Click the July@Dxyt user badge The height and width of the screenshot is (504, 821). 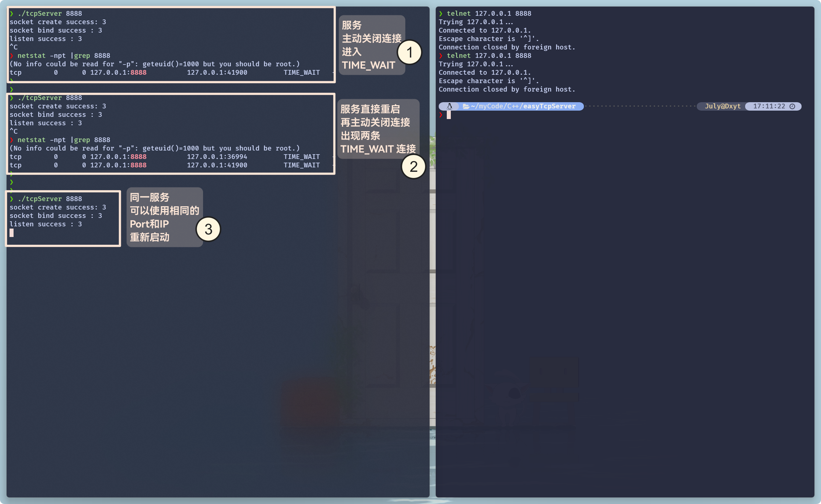pos(722,106)
